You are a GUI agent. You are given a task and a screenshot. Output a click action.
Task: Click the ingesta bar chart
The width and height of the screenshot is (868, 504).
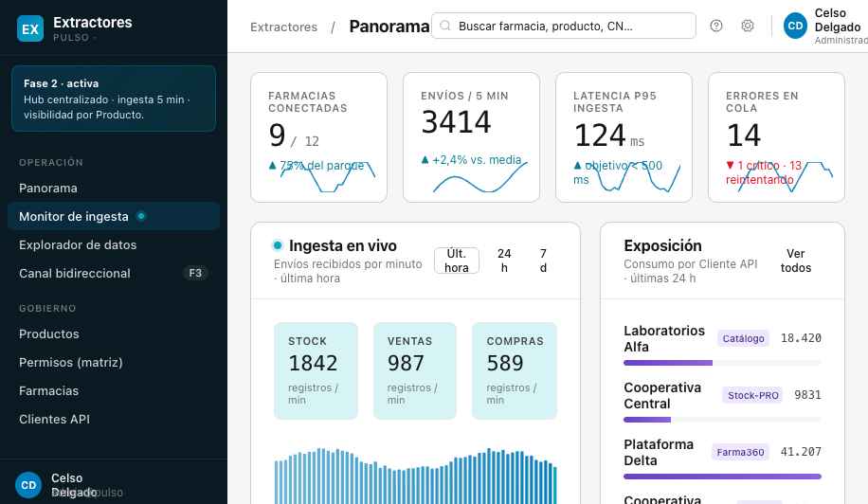pos(415,476)
